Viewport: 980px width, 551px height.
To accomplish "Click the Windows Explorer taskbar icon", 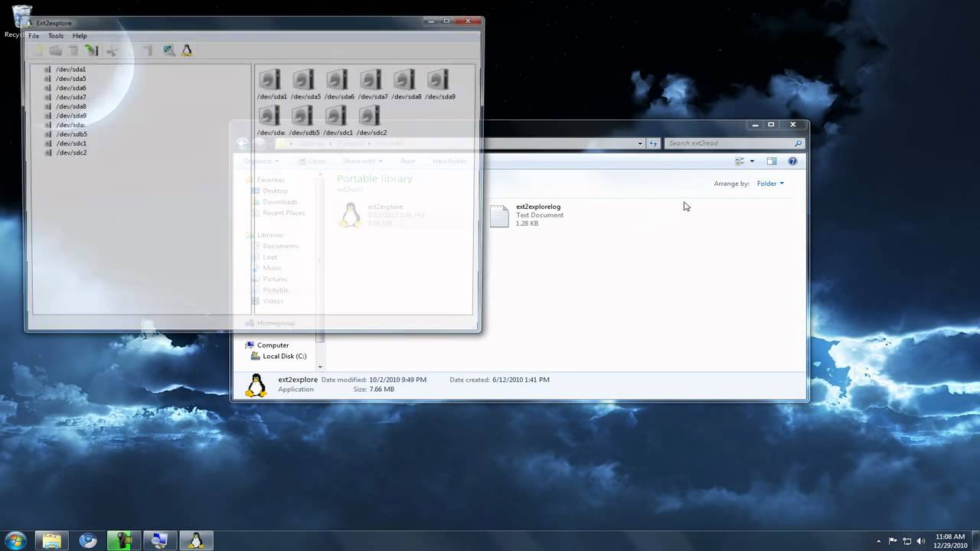I will tap(52, 541).
